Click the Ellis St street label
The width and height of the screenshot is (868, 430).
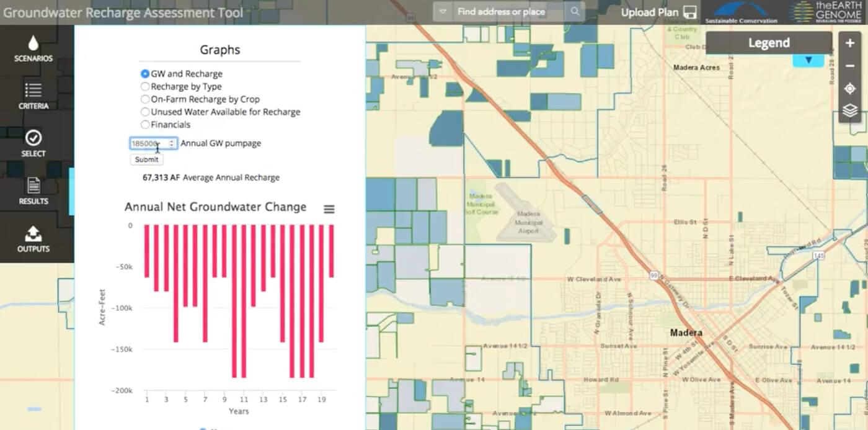pos(685,222)
